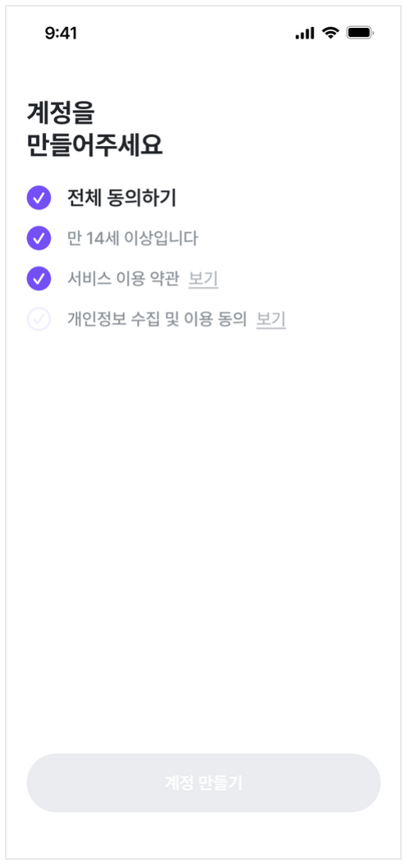This screenshot has width=405, height=868.
Task: Click the white checkmark inside 전체 동의하기 circle
Action: [39, 199]
